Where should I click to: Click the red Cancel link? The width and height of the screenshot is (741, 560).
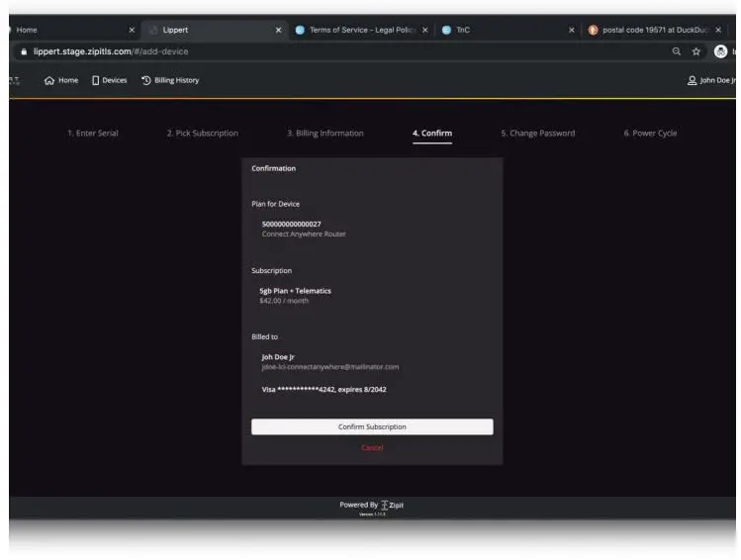[372, 447]
